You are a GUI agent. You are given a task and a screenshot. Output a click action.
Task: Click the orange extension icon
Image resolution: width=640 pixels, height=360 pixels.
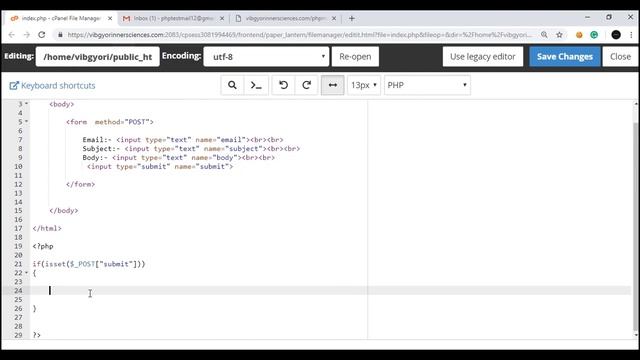(579, 35)
